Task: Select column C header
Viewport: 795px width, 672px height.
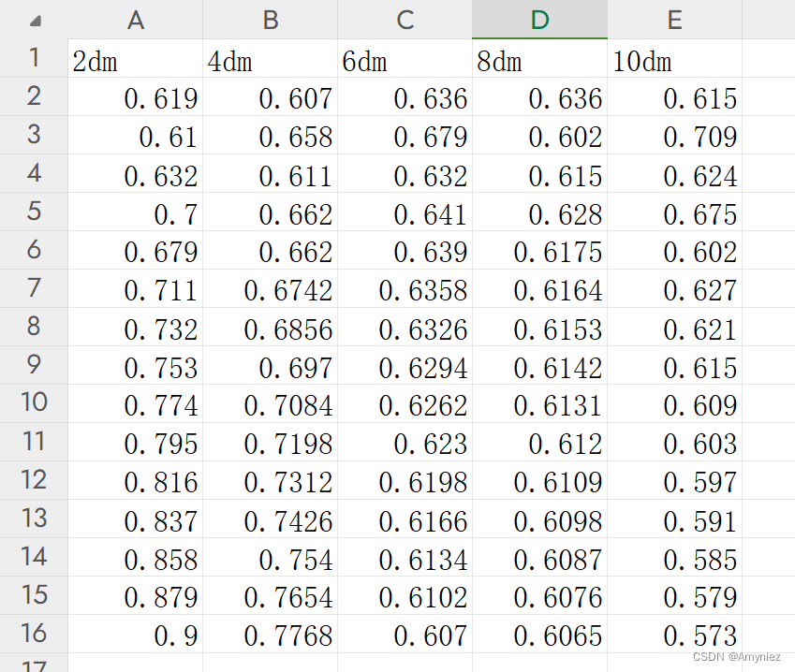Action: tap(405, 20)
